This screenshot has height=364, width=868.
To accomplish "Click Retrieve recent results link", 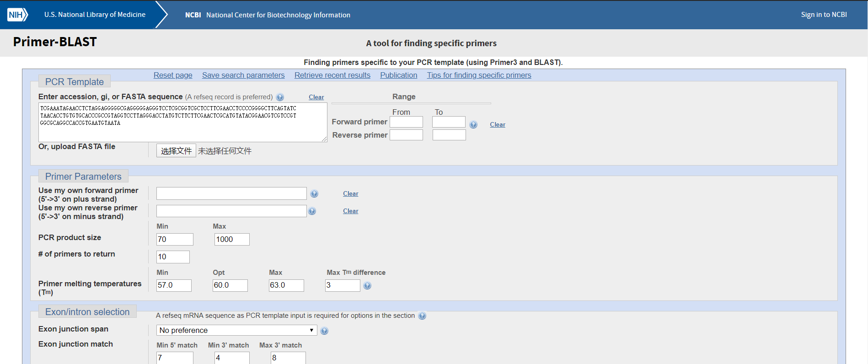I will [332, 75].
